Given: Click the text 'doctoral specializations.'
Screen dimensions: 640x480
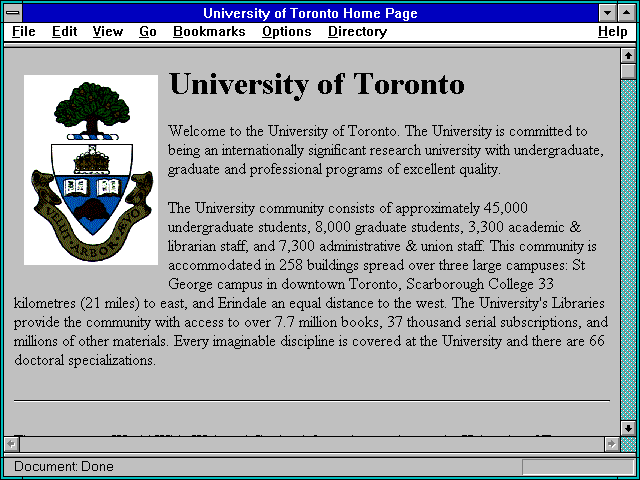Looking at the screenshot, I should 85,360.
